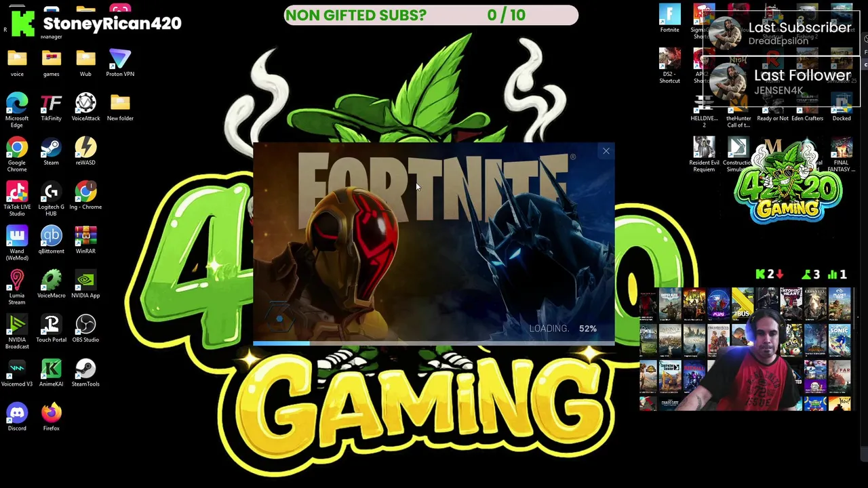Viewport: 868px width, 488px height.
Task: Launch Discord from desktop
Action: [x=17, y=418]
